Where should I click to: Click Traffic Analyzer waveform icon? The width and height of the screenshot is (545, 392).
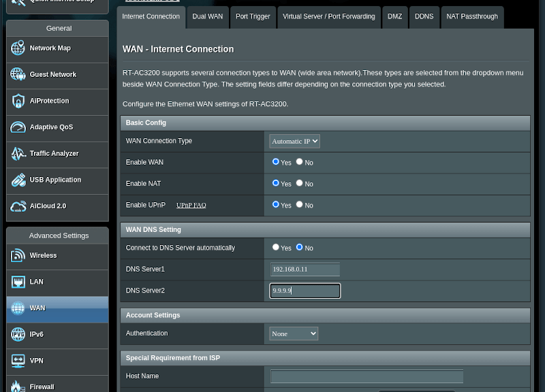click(x=18, y=154)
